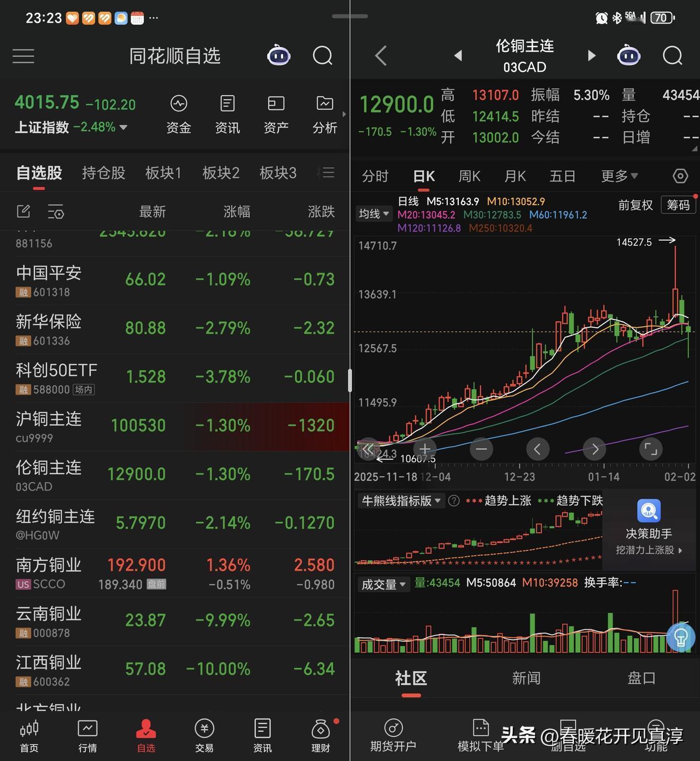Open the 成交量 indicator dropdown
Image resolution: width=700 pixels, height=761 pixels.
383,584
